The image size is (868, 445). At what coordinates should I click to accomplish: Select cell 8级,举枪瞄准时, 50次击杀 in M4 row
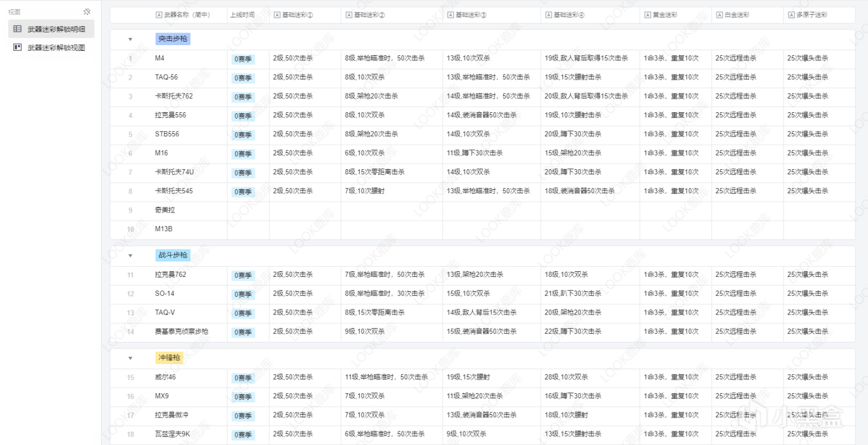pyautogui.click(x=392, y=59)
